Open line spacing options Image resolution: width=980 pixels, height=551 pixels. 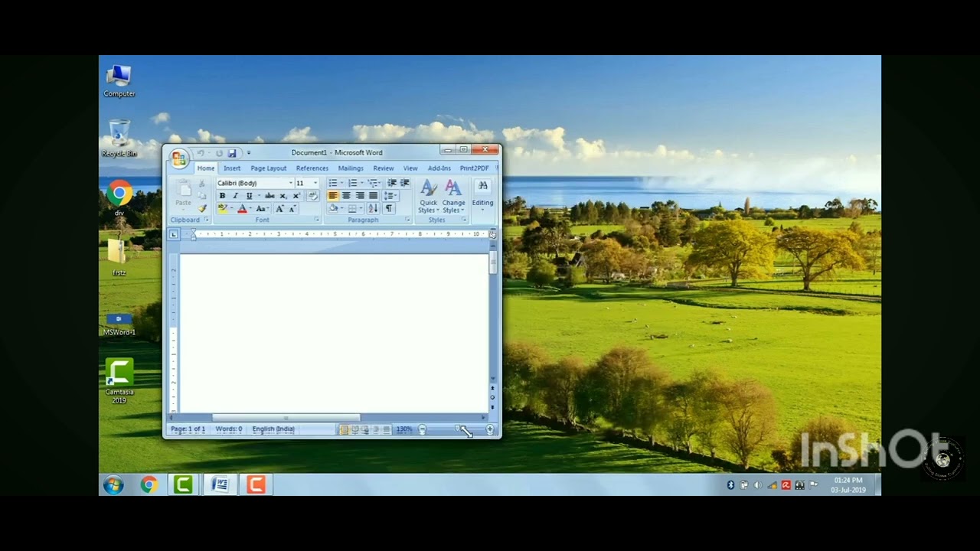tap(390, 195)
